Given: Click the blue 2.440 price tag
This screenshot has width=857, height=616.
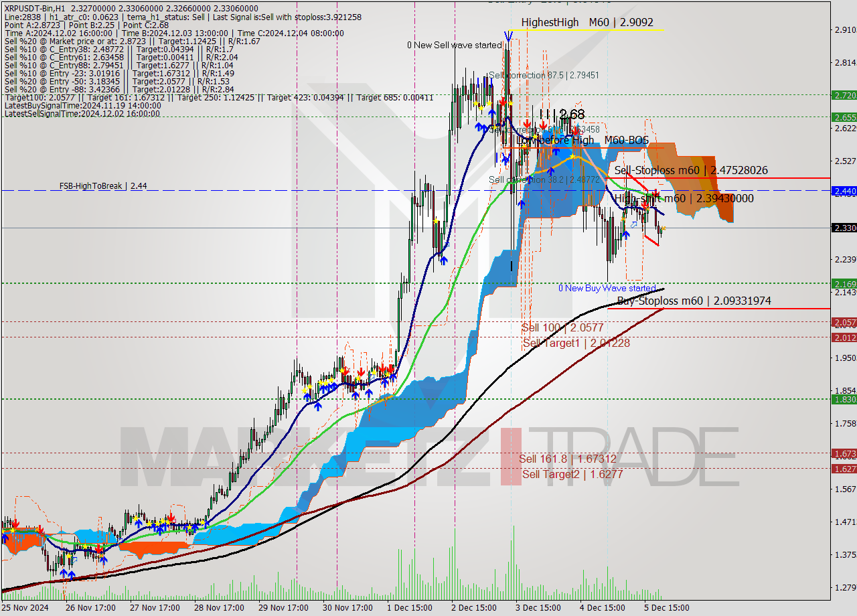Looking at the screenshot, I should click(844, 191).
